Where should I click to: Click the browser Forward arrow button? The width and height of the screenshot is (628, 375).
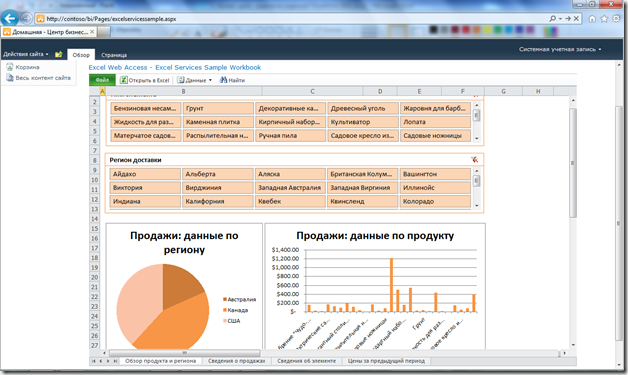26,18
